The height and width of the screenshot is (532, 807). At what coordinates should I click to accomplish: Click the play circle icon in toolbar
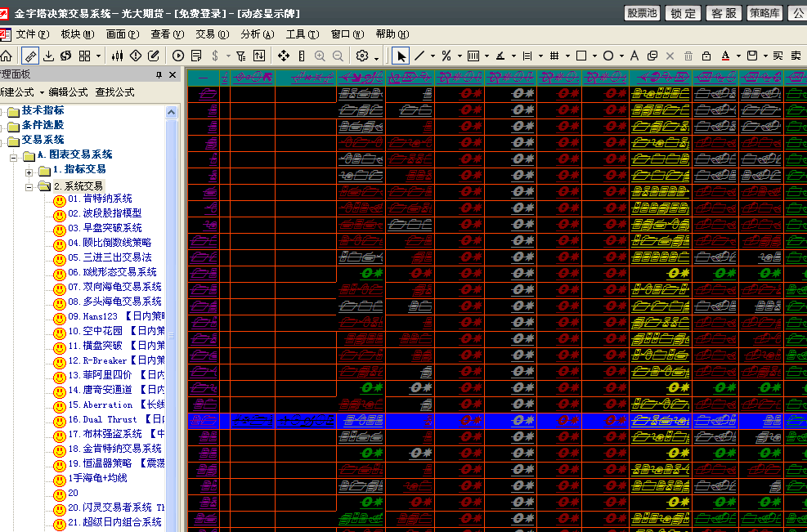[178, 56]
